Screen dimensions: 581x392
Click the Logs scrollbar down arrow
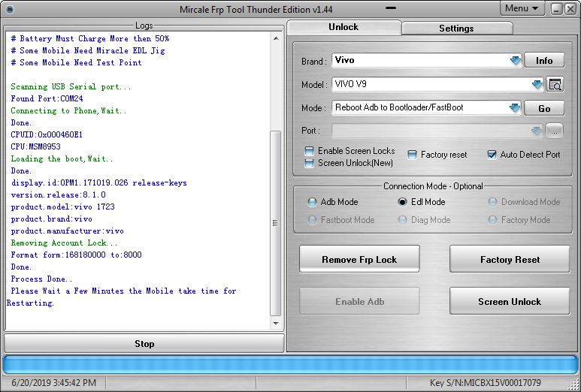(x=276, y=323)
